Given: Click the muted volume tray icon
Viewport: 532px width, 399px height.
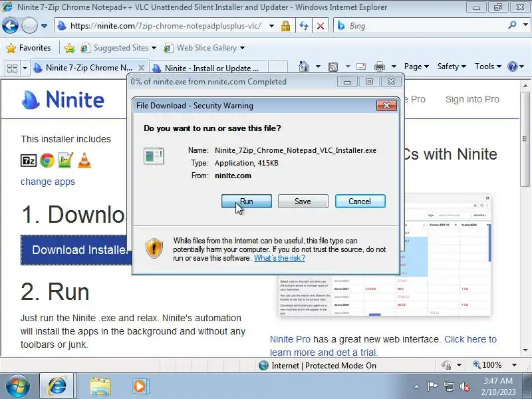Looking at the screenshot, I should [464, 386].
